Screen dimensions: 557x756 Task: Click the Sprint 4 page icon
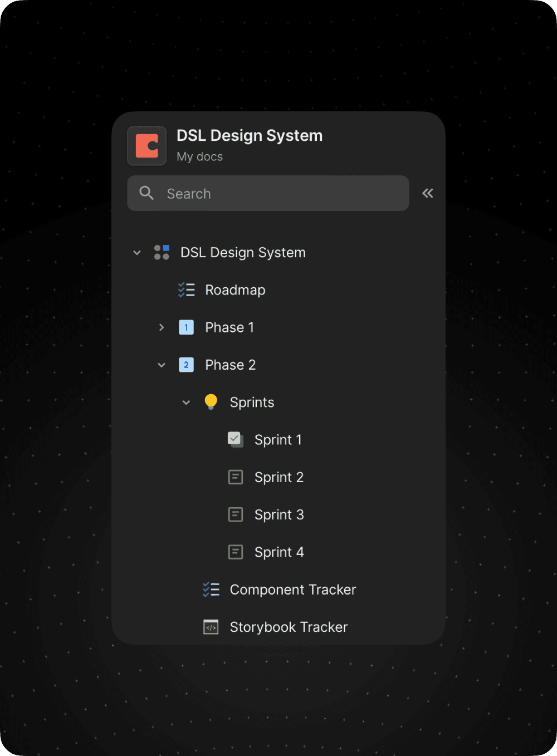236,552
